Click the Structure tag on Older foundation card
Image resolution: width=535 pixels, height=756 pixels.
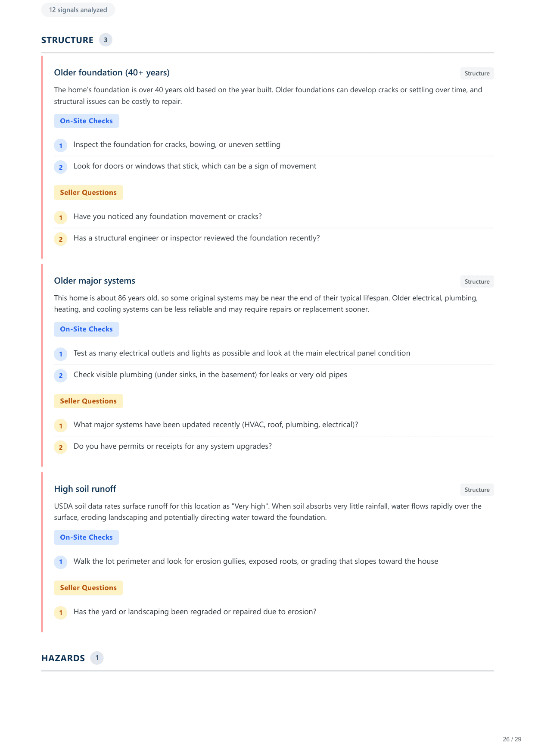click(x=477, y=74)
